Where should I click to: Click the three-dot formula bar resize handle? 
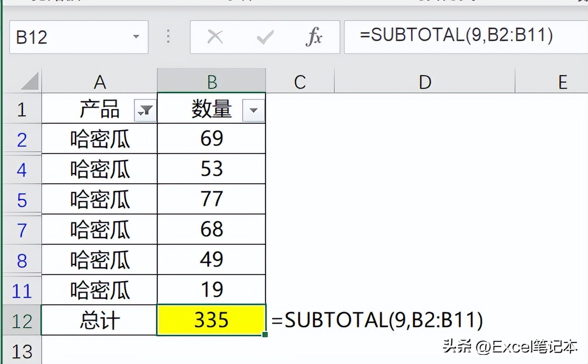click(168, 37)
